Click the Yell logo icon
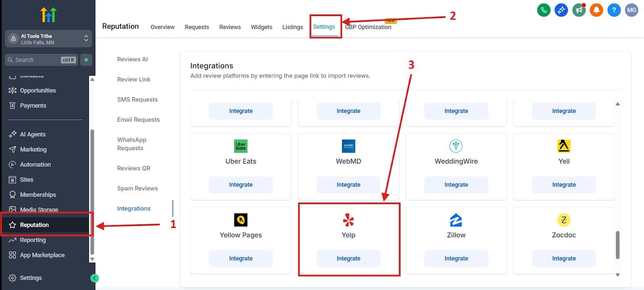Image resolution: width=644 pixels, height=290 pixels. 564,146
